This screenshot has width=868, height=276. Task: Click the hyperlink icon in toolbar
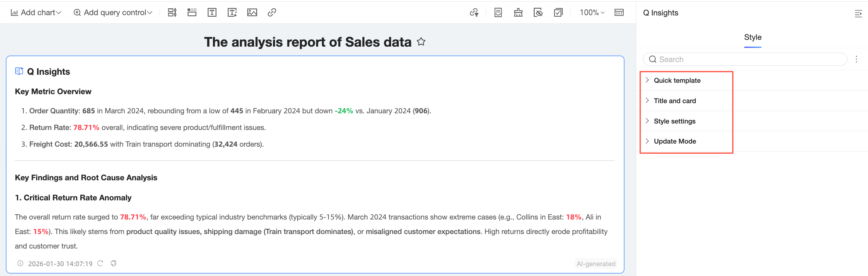tap(272, 12)
